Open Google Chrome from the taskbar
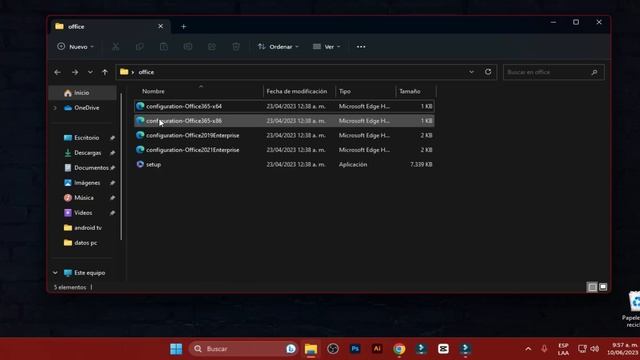 tap(399, 349)
